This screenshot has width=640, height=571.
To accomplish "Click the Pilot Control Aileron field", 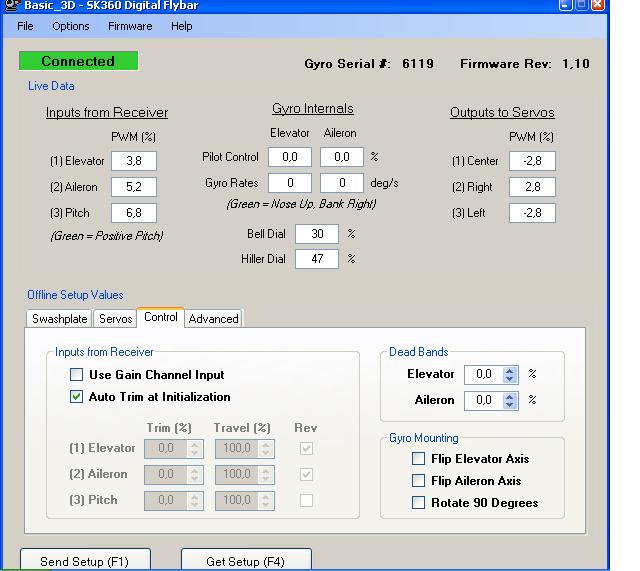I will point(342,157).
